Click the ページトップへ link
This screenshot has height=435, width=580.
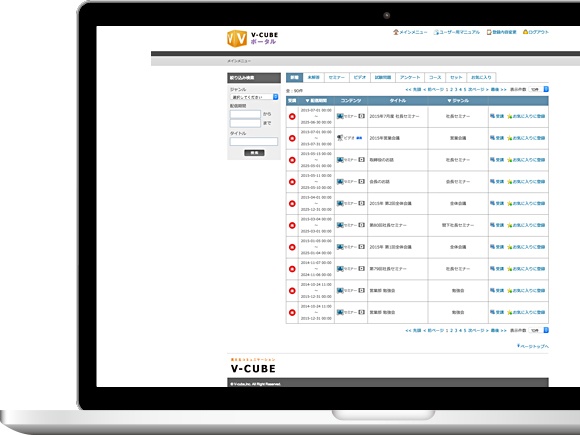pos(533,346)
